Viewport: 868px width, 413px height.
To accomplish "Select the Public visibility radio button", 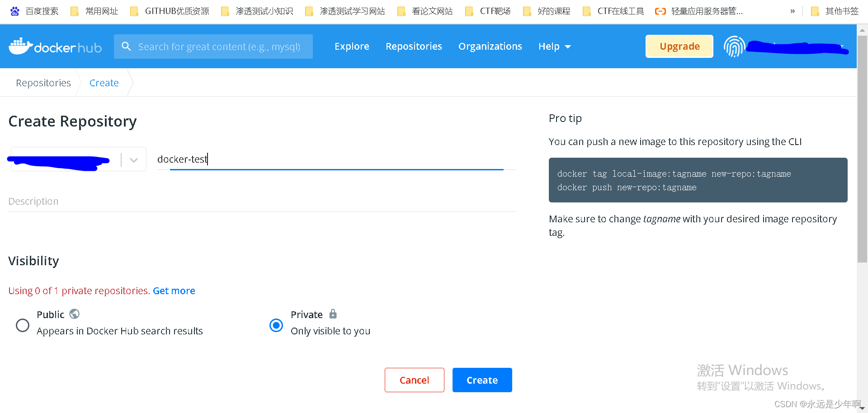I will coord(23,325).
